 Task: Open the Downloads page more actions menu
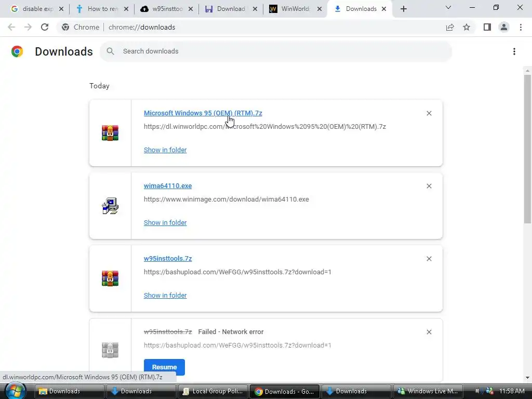pyautogui.click(x=514, y=51)
